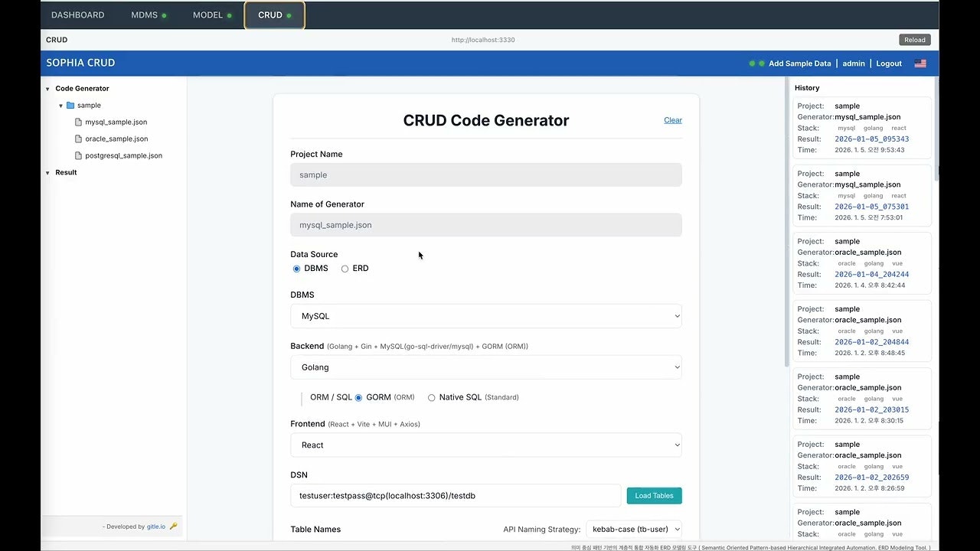
Task: Click the green status dot on CRUD tab
Action: [x=289, y=15]
